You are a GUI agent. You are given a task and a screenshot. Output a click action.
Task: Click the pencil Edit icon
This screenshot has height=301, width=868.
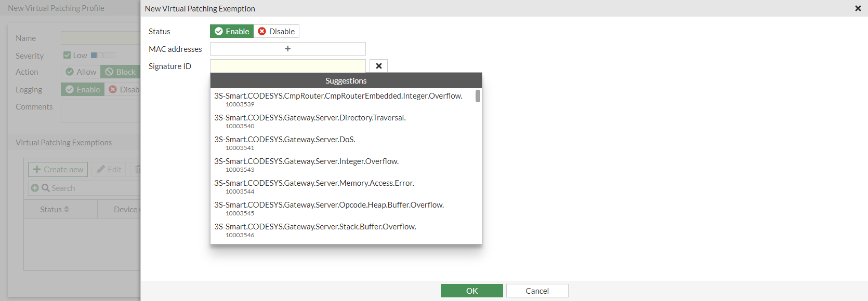pos(101,169)
